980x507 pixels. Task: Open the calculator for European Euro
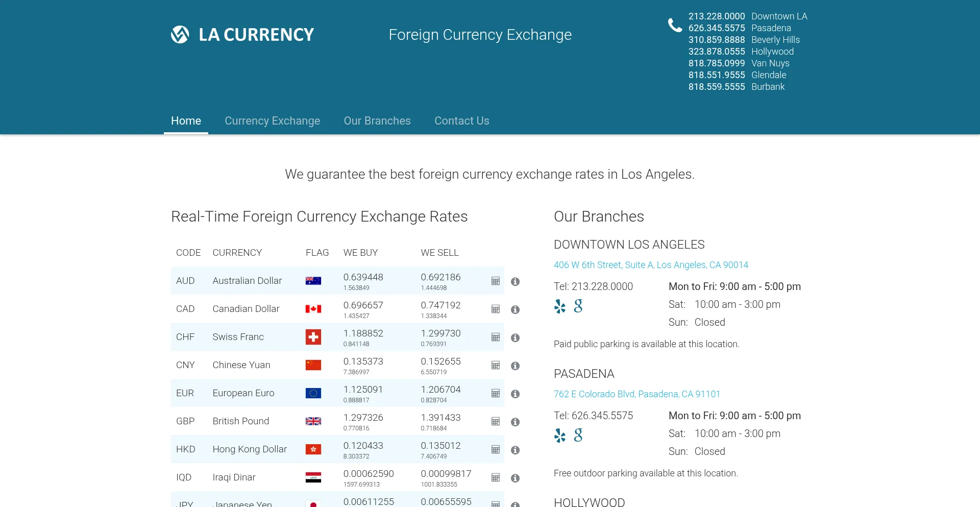tap(495, 393)
